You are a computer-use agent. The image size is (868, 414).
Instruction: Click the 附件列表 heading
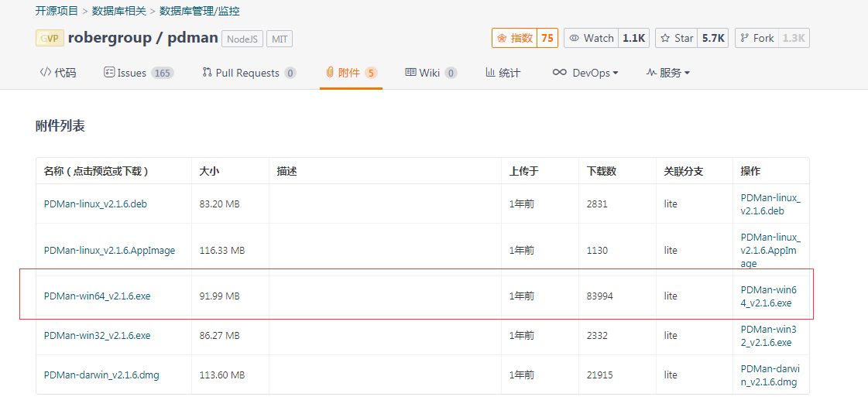[60, 126]
